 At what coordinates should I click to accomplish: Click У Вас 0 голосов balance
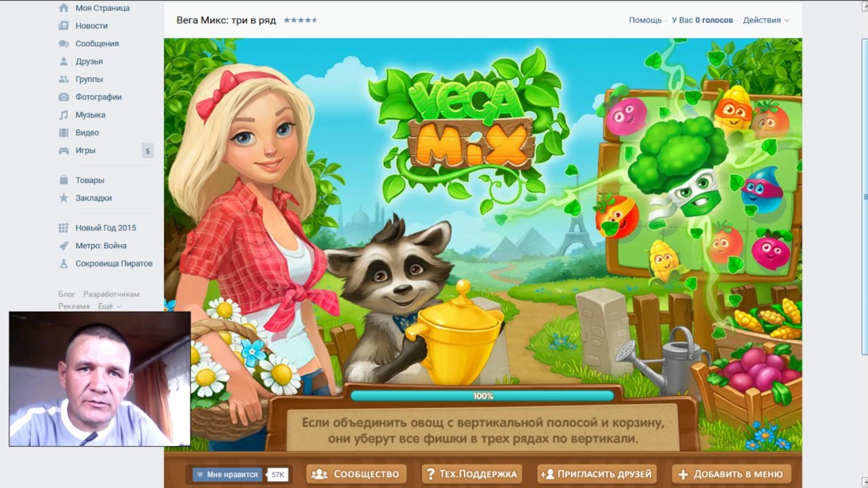pos(702,20)
